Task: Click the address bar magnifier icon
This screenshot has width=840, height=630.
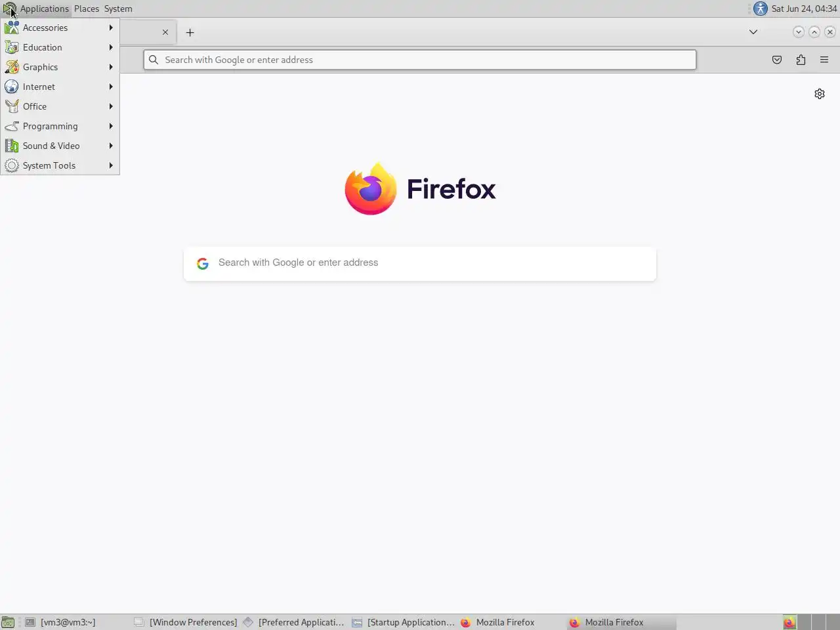Action: point(154,60)
